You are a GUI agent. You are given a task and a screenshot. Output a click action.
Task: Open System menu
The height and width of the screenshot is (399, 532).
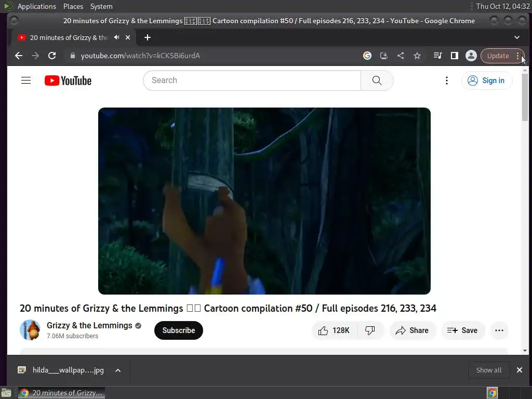coord(101,6)
